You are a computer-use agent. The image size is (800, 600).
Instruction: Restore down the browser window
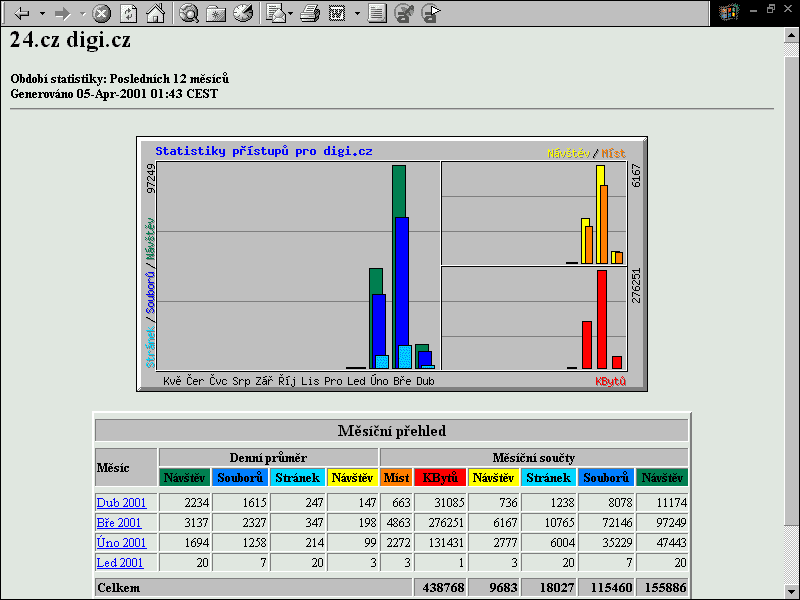coord(771,9)
